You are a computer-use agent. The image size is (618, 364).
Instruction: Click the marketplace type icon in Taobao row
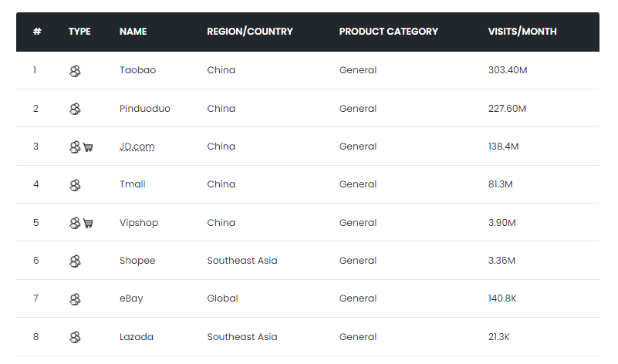coord(75,71)
